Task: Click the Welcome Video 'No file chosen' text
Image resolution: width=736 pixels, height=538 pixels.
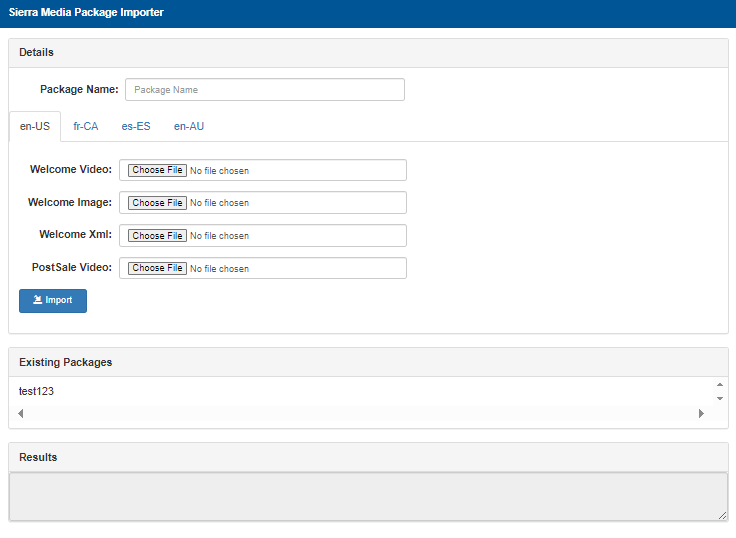Action: click(219, 171)
